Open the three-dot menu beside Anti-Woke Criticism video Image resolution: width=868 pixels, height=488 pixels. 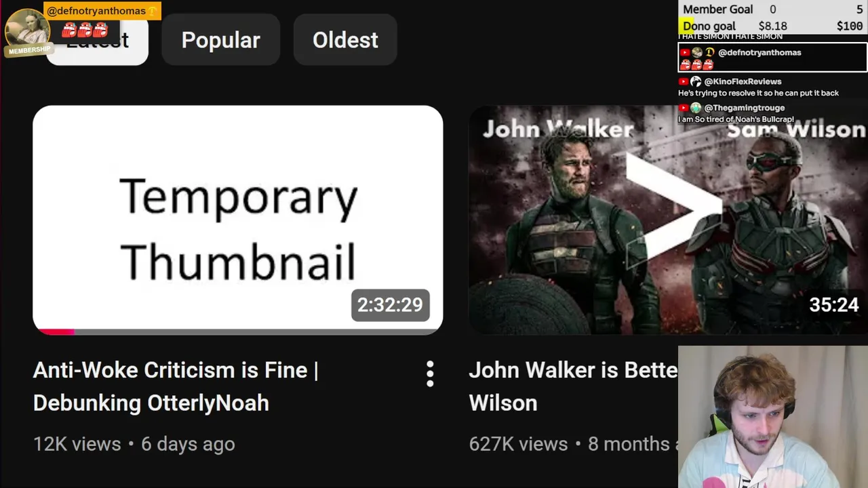[x=429, y=374]
